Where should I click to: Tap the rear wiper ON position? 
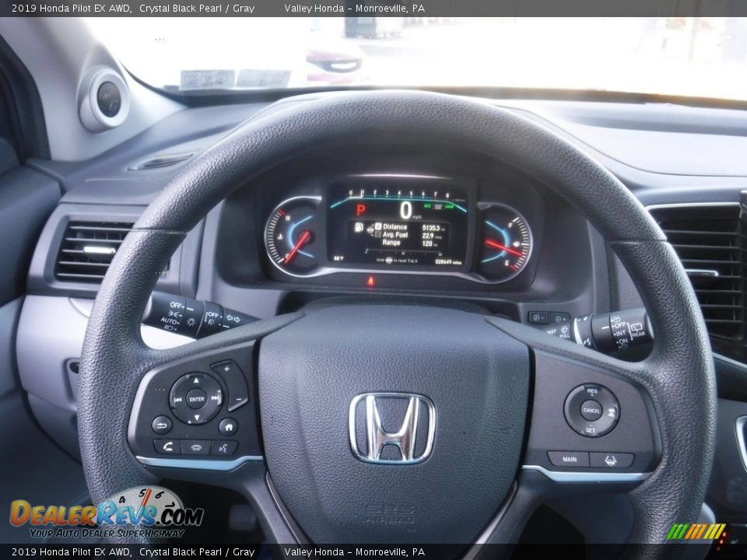tap(622, 341)
